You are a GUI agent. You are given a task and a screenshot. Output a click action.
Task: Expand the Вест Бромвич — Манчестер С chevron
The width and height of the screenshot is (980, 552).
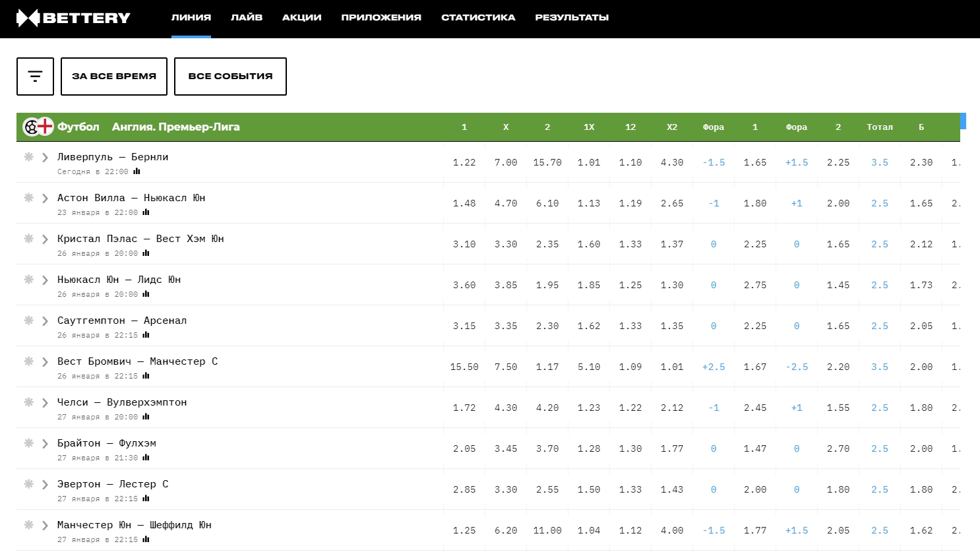click(46, 362)
